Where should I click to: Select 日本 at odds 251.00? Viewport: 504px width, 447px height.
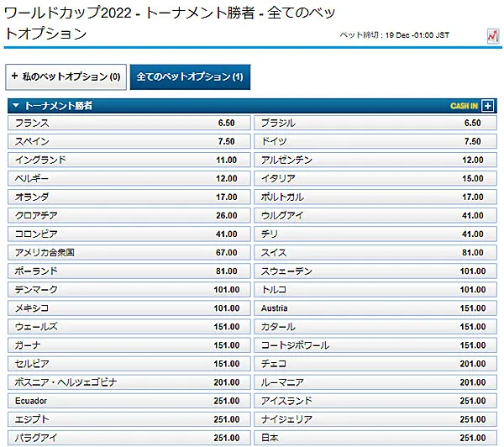click(x=373, y=438)
